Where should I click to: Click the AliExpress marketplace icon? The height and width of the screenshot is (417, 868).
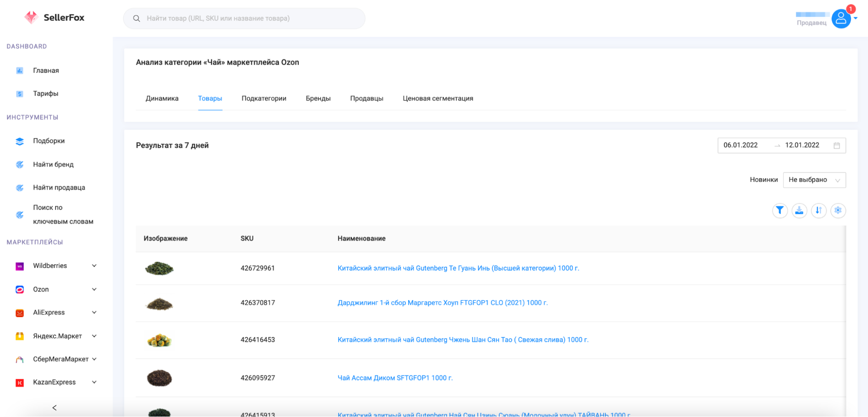pos(20,313)
